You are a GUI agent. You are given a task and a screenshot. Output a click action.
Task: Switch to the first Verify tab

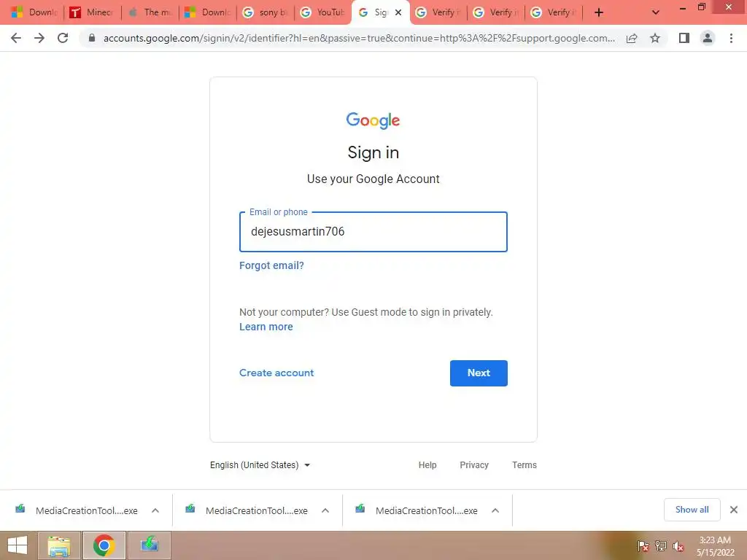438,12
